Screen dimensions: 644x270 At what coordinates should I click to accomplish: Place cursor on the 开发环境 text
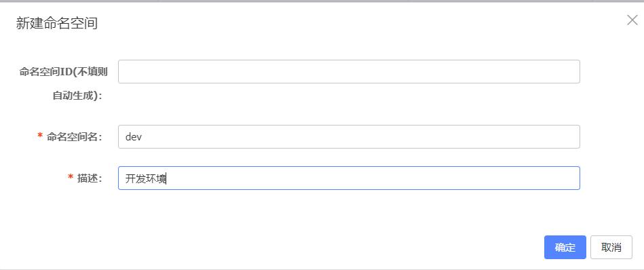pos(145,178)
